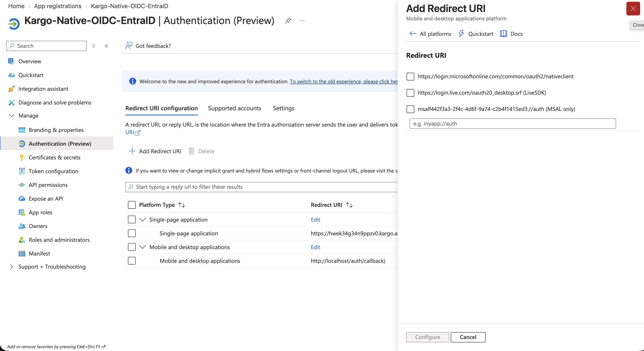This screenshot has width=644, height=351.
Task: Sort by the Redirect URI column arrows
Action: point(349,205)
